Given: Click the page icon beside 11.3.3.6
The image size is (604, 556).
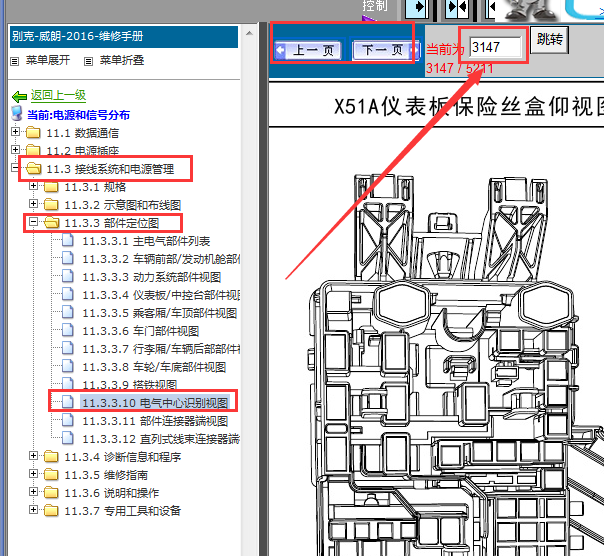Looking at the screenshot, I should coord(68,330).
